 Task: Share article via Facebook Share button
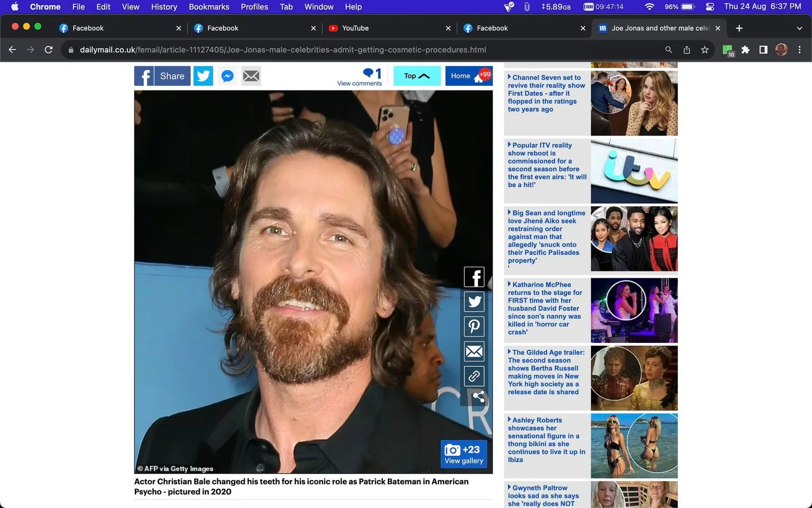coord(162,76)
